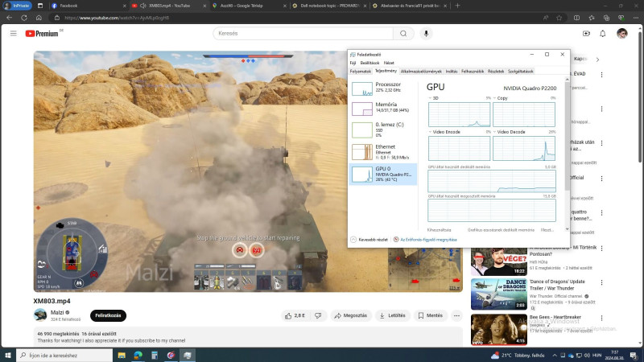Expand the 3D graph engine dropdown

click(x=430, y=98)
